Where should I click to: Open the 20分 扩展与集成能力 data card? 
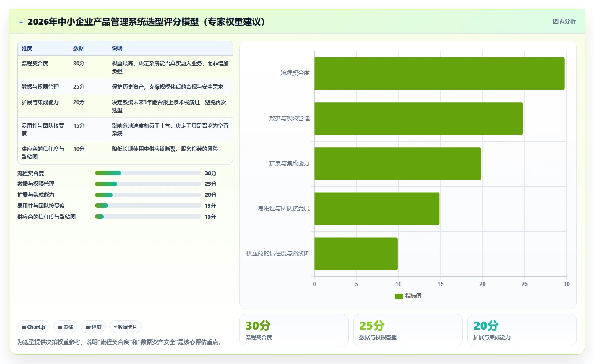[522, 330]
